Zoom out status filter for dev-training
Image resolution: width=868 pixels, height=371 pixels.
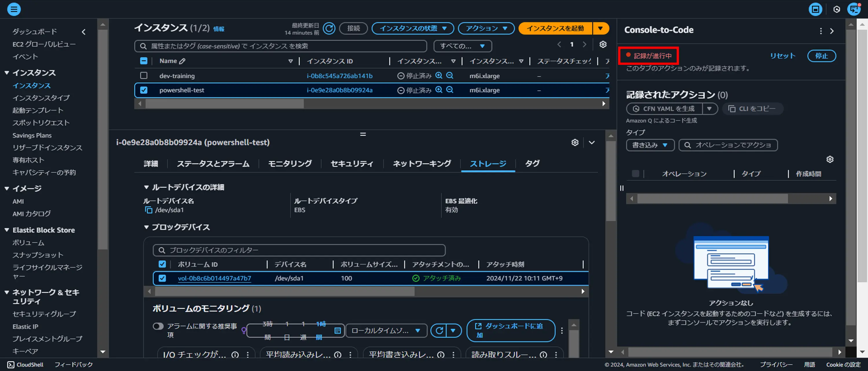(450, 76)
